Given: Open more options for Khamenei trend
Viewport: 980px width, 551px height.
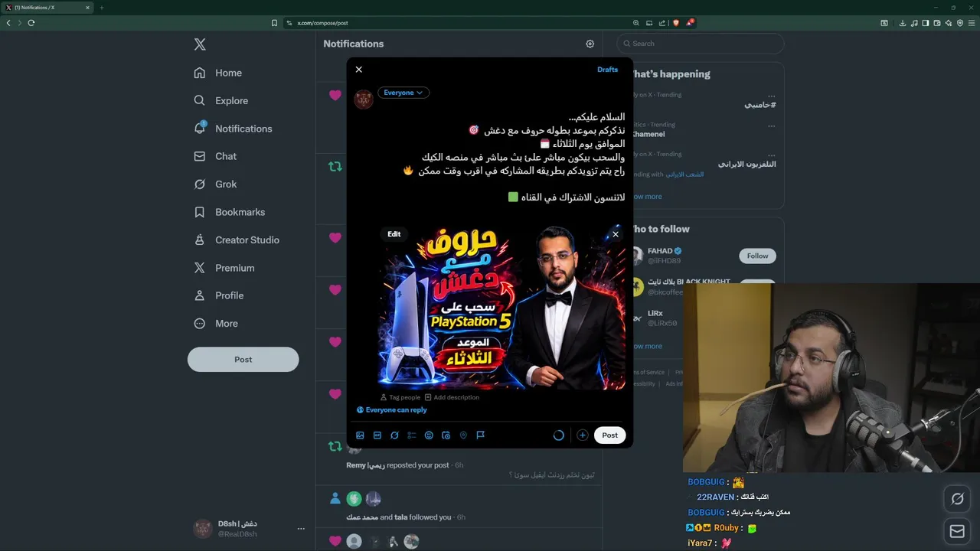Looking at the screenshot, I should pyautogui.click(x=771, y=126).
